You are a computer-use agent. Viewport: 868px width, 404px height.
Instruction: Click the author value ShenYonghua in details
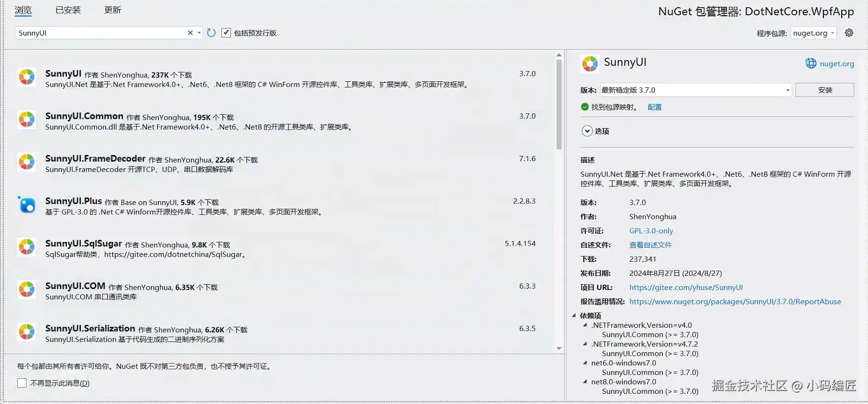click(x=653, y=216)
